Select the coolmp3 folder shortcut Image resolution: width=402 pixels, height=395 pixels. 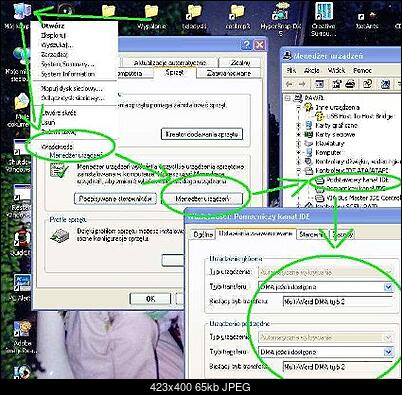coord(237,17)
